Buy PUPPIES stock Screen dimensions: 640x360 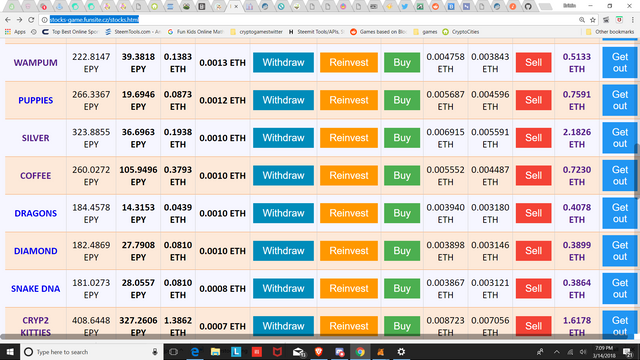tap(402, 100)
